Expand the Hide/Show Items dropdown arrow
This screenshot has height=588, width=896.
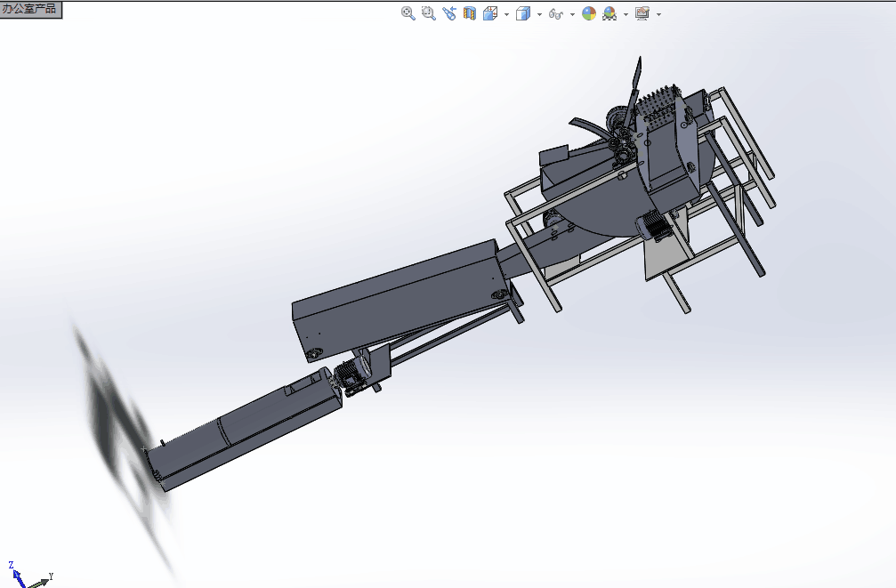573,14
